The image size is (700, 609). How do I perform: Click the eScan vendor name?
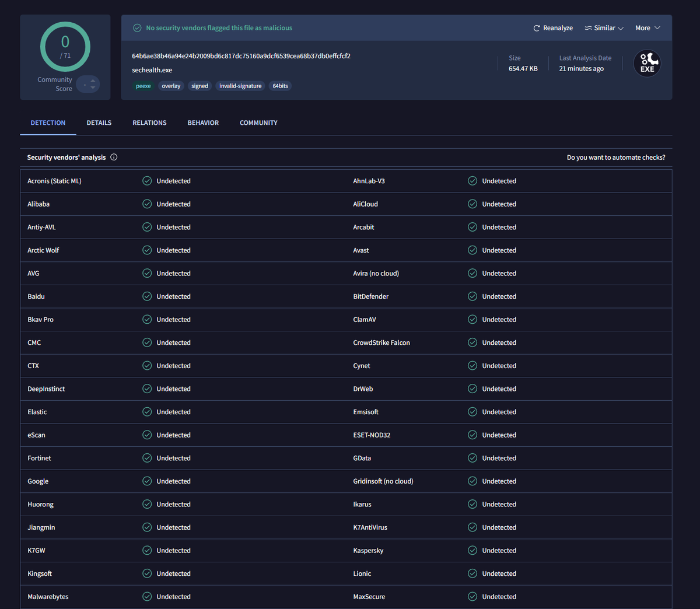pyautogui.click(x=36, y=435)
